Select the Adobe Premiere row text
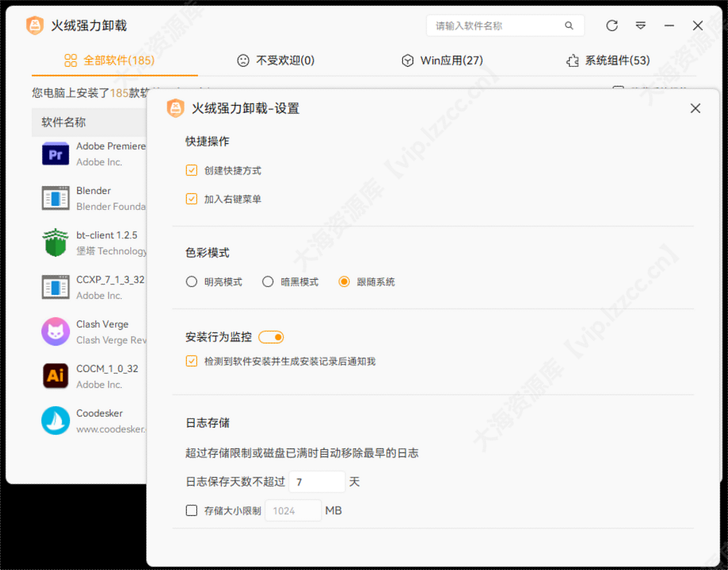Image resolution: width=728 pixels, height=570 pixels. 111,145
